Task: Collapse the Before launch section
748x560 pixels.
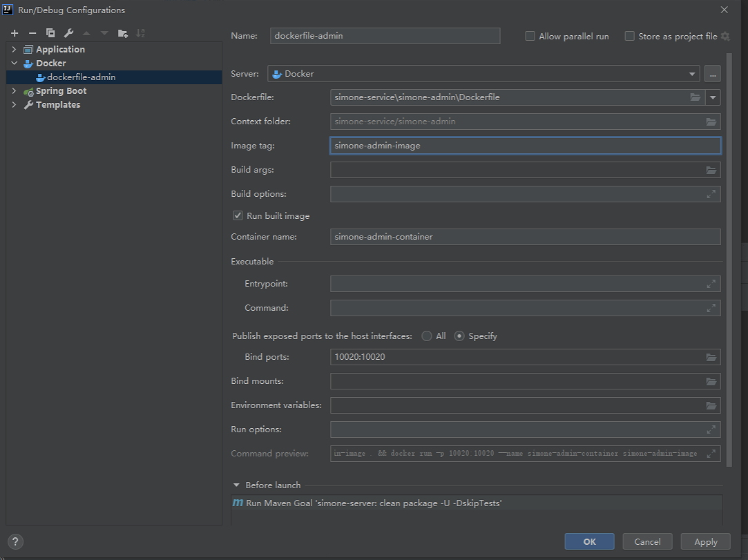Action: [x=236, y=485]
